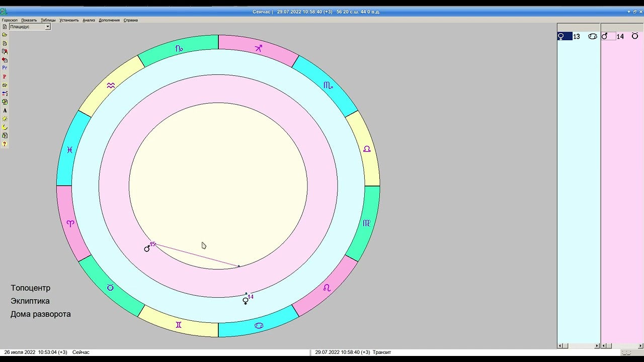Click the black letter A icon
The image size is (644, 362).
(5, 111)
